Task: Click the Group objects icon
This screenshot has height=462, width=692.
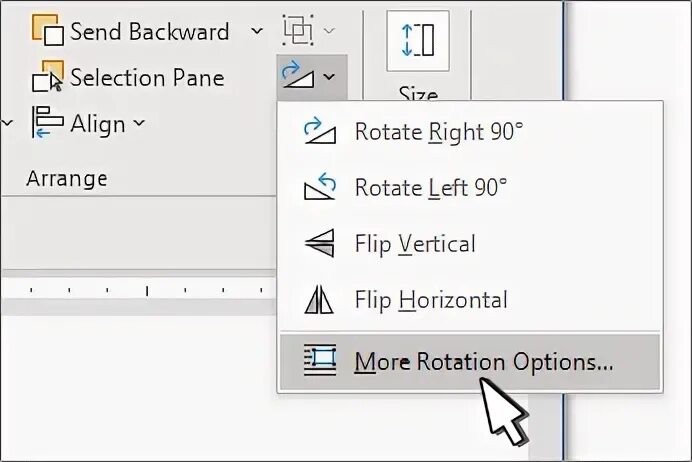Action: click(296, 30)
